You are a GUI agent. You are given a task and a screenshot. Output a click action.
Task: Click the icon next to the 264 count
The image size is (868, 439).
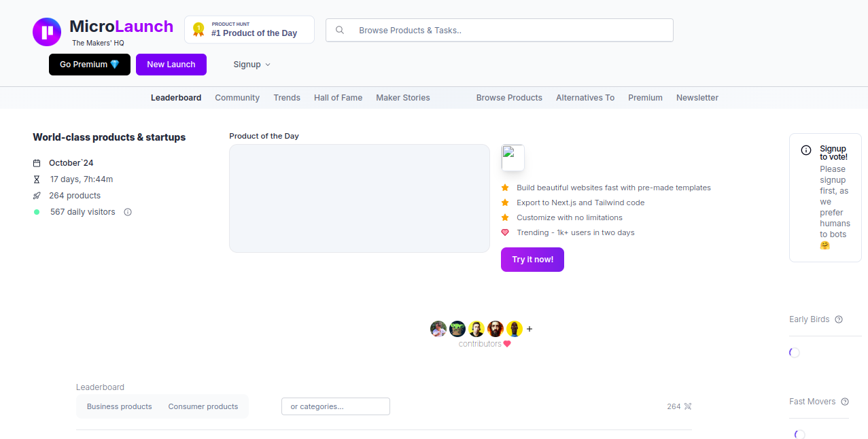tap(688, 406)
